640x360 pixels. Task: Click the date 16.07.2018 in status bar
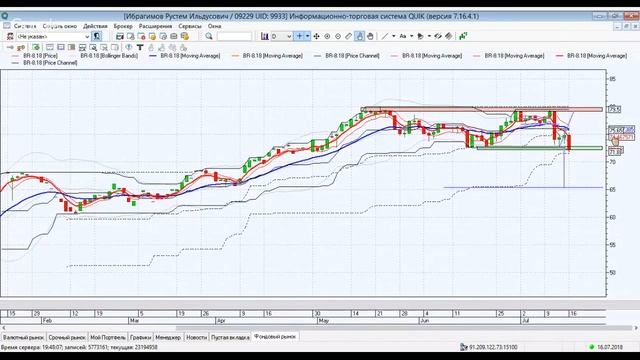610,347
